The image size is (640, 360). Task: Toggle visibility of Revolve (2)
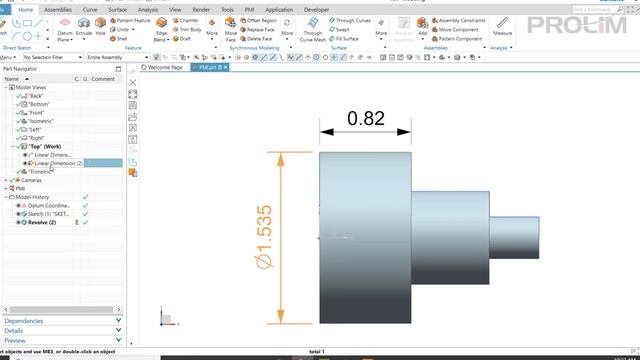18,222
